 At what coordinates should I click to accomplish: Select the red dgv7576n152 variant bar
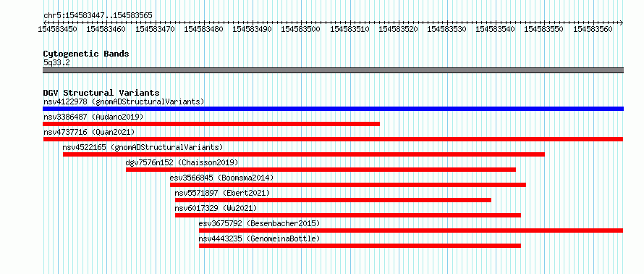[x=321, y=170]
